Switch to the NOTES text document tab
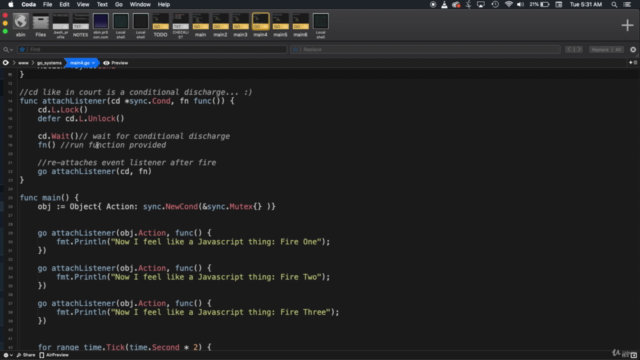Image resolution: width=640 pixels, height=360 pixels. (x=80, y=25)
